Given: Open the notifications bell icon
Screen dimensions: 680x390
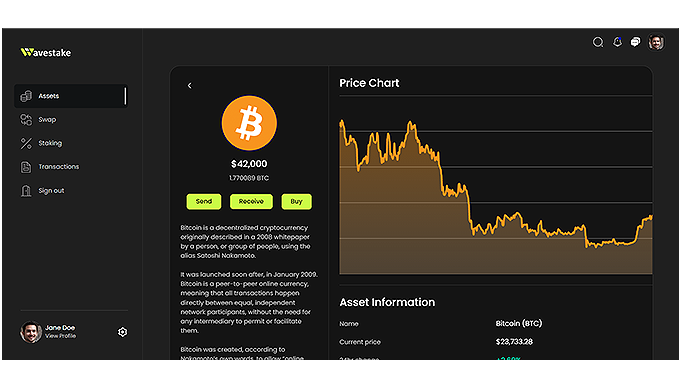Looking at the screenshot, I should [617, 42].
